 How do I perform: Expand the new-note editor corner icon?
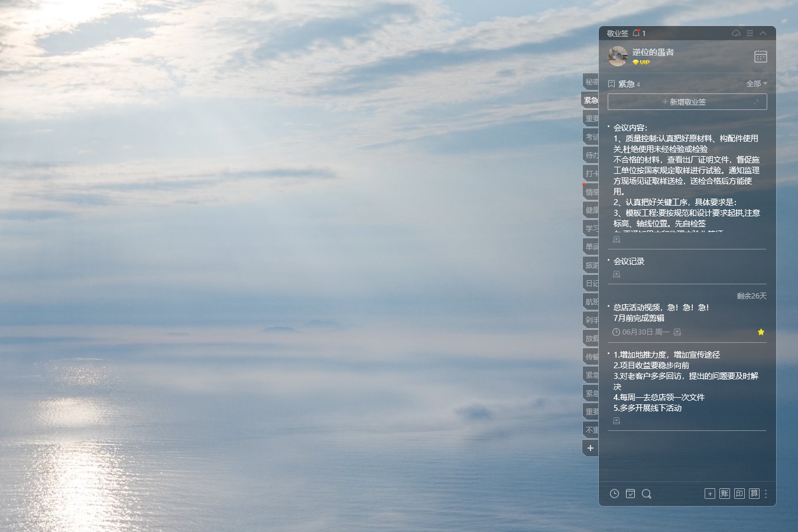757,102
